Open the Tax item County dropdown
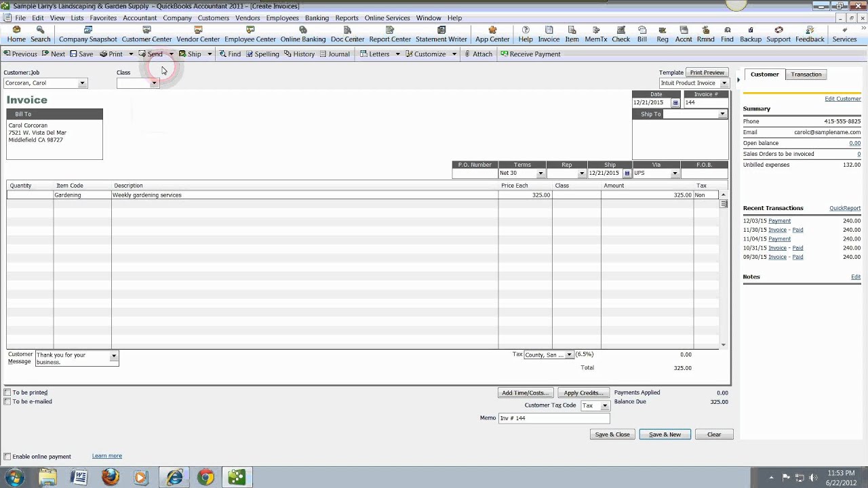The image size is (868, 488). (569, 354)
